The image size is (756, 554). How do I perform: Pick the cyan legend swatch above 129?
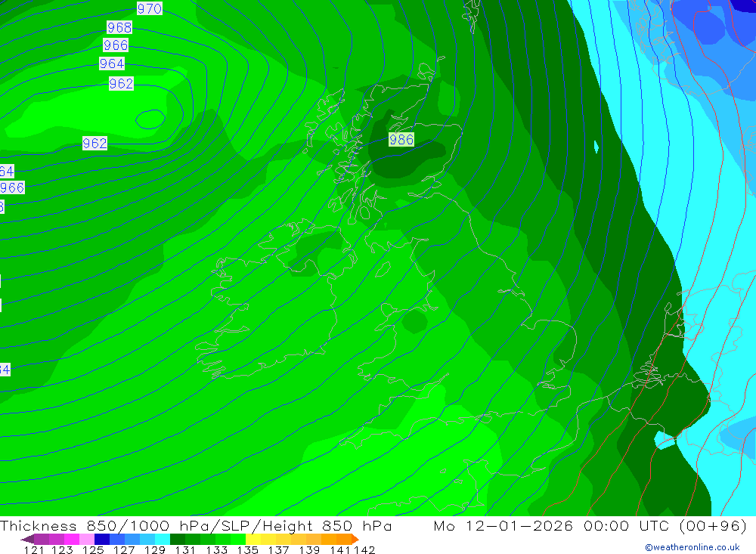[163, 539]
